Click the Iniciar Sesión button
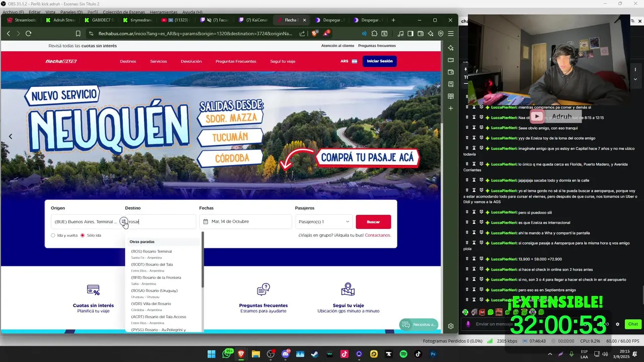Viewport: 644px width, 362px height. tap(380, 61)
